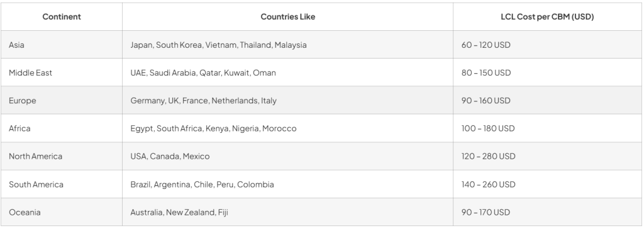Image resolution: width=644 pixels, height=228 pixels.
Task: Click the UAE, Saudi Arabia countries cell
Action: (x=287, y=72)
